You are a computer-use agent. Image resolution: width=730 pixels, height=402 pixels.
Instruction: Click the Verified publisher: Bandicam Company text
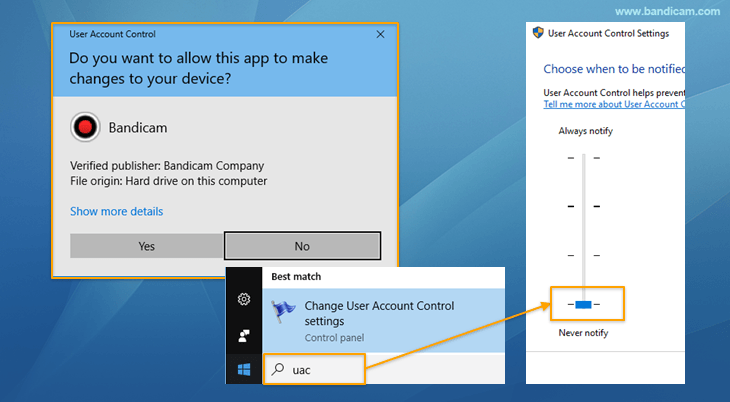167,166
